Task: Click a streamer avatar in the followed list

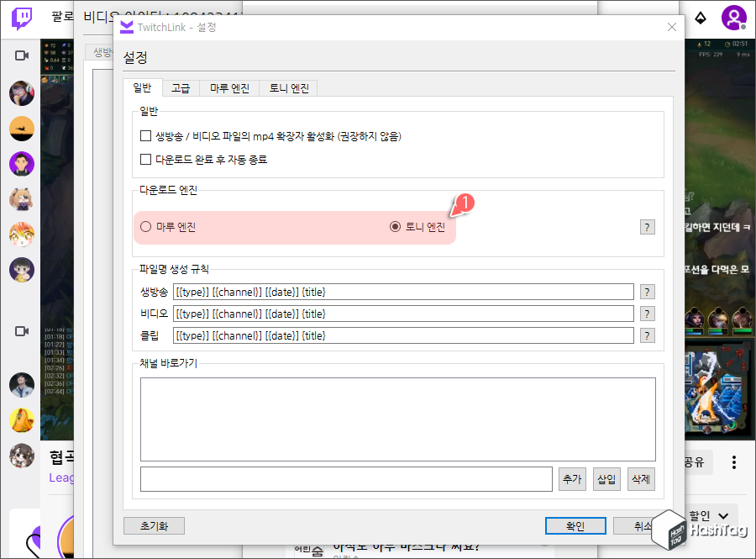Action: [x=21, y=93]
